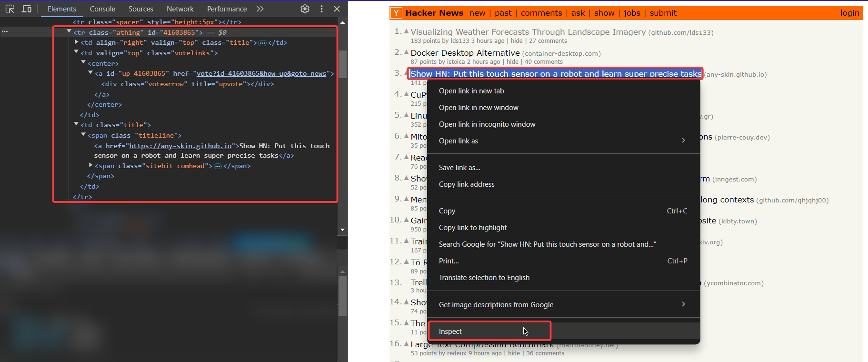Expand Get image descriptions from Google
The image size is (868, 362).
click(564, 305)
